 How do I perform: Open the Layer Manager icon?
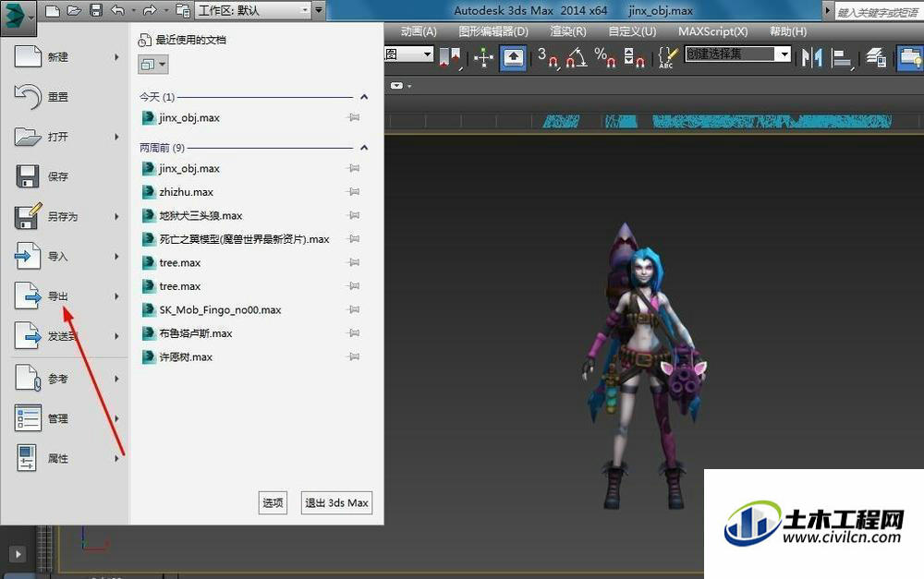(876, 58)
